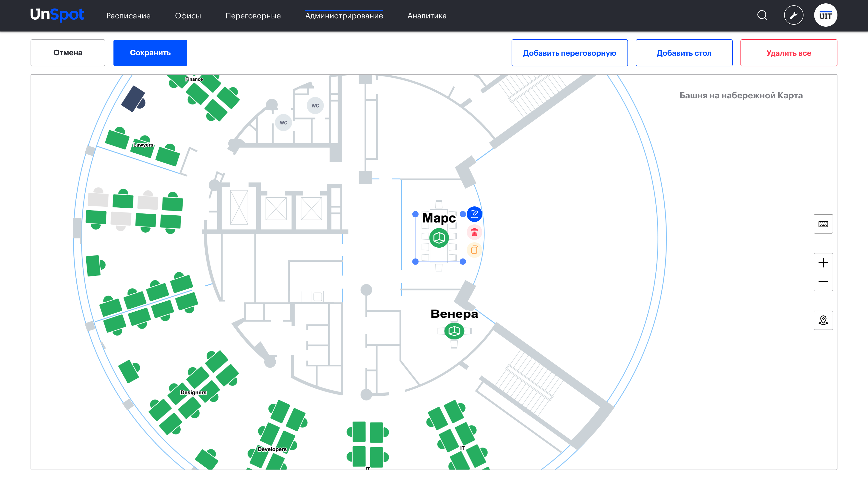
Task: Click the UnSpot logo
Action: [x=57, y=15]
